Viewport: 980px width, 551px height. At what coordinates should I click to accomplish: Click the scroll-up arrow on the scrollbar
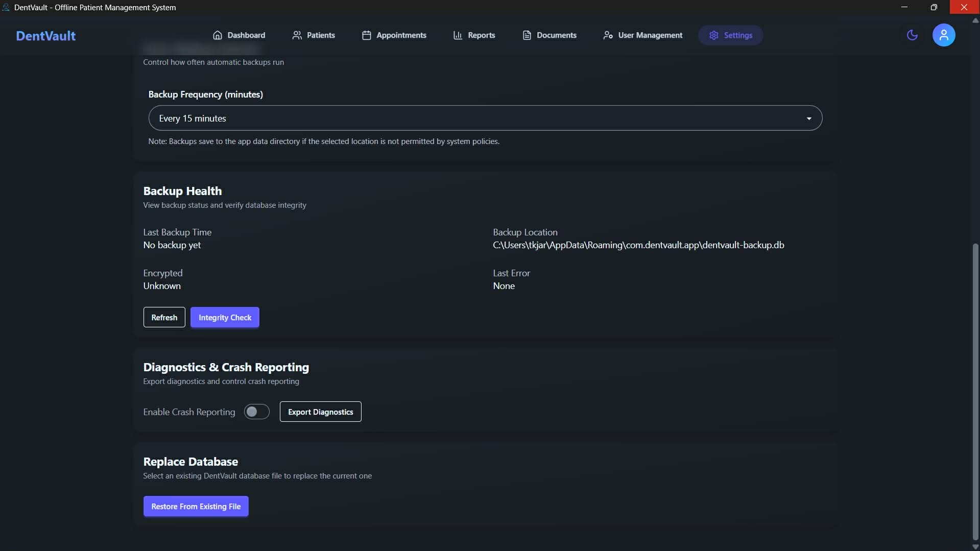975,21
